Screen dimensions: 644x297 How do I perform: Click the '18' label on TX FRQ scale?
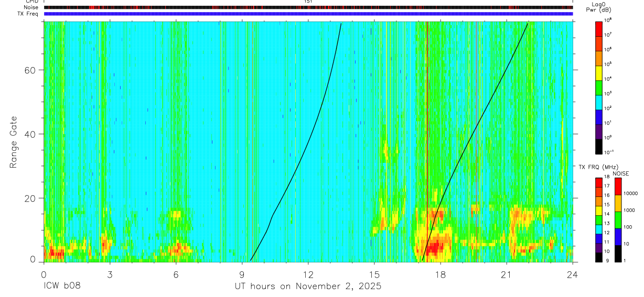[x=608, y=177]
